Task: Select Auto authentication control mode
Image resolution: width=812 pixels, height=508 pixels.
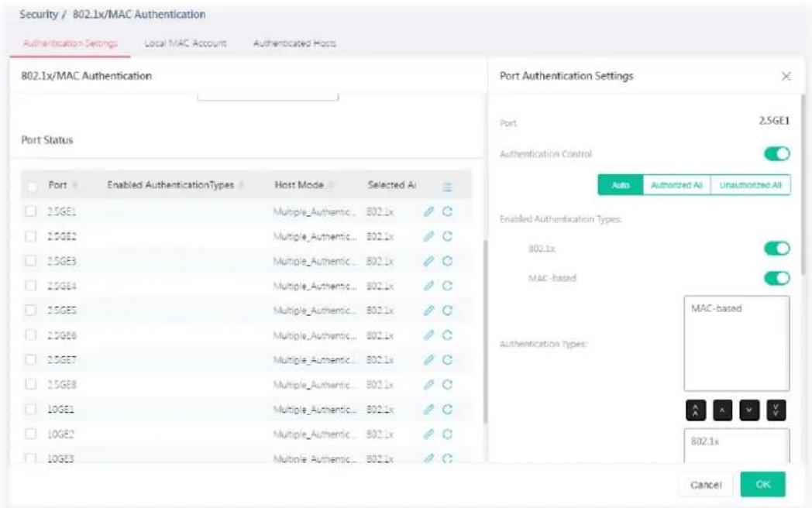Action: (621, 185)
